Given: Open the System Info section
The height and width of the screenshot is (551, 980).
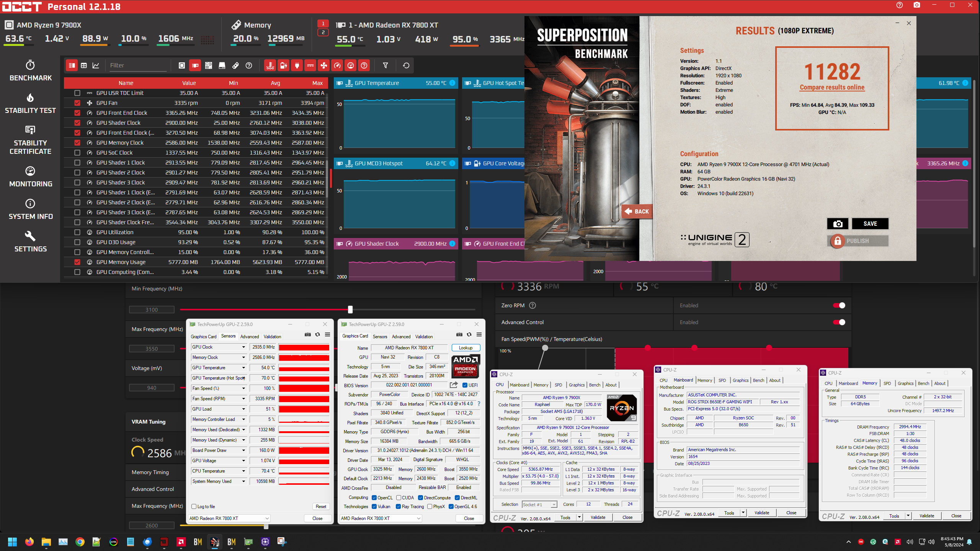Looking at the screenshot, I should [30, 209].
